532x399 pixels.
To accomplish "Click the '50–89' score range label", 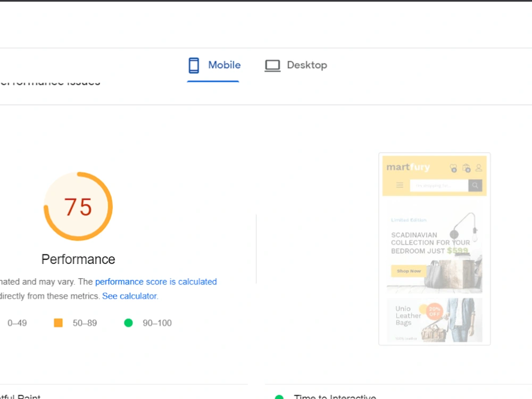I will pos(85,323).
